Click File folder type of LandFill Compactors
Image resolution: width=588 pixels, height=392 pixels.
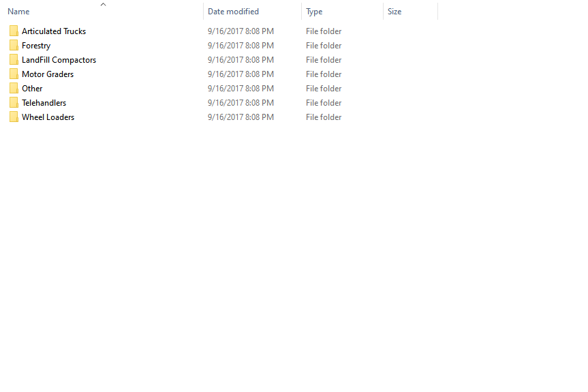(324, 59)
